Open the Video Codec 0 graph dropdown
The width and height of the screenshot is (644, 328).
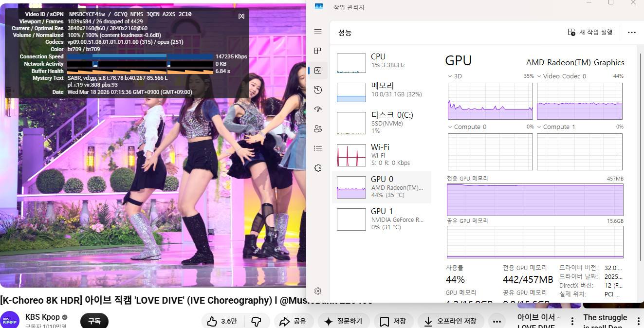[539, 76]
